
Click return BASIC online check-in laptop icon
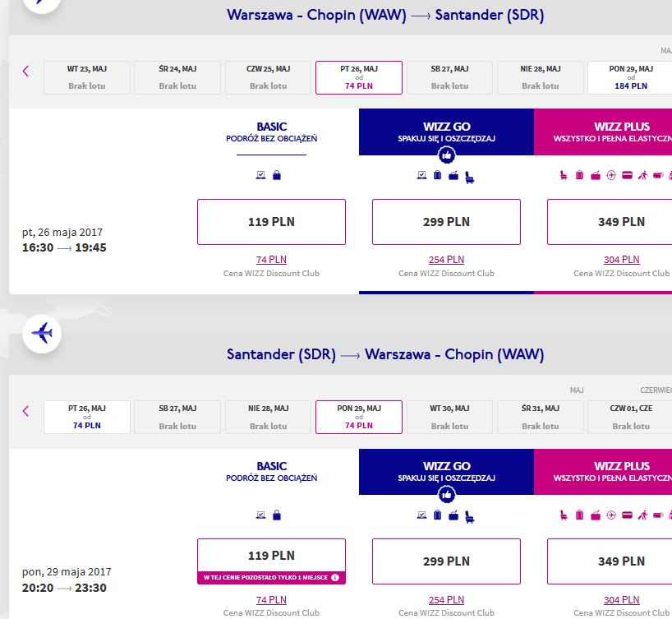(x=260, y=515)
